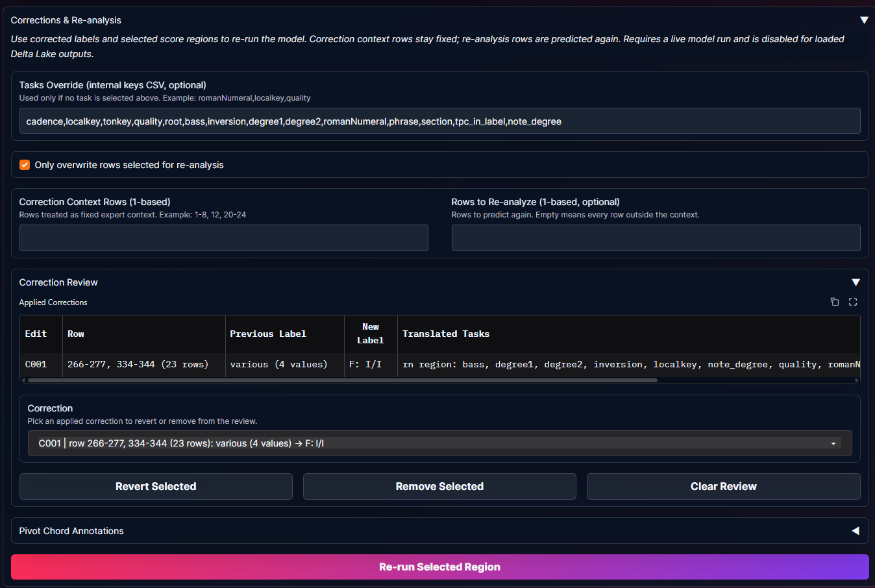The height and width of the screenshot is (588, 875).
Task: Focus the Rows to Re-analyze field
Action: [x=656, y=238]
